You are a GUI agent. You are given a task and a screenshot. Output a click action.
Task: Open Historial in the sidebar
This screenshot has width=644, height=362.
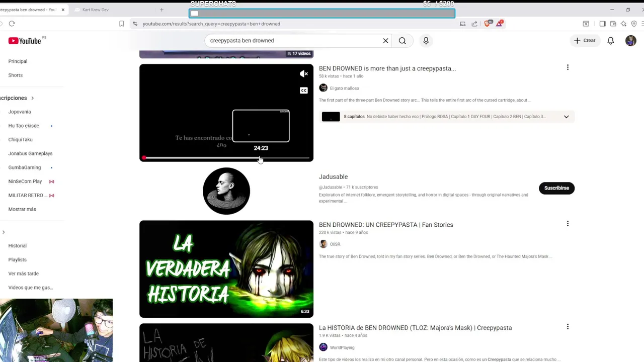17,246
